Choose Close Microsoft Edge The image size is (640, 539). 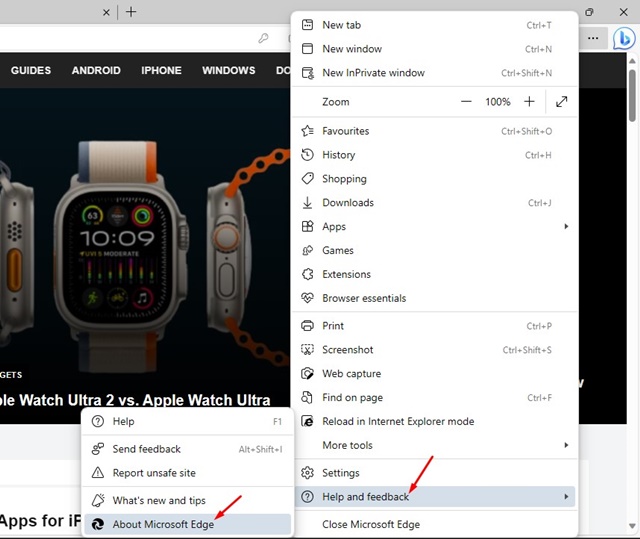(435, 524)
